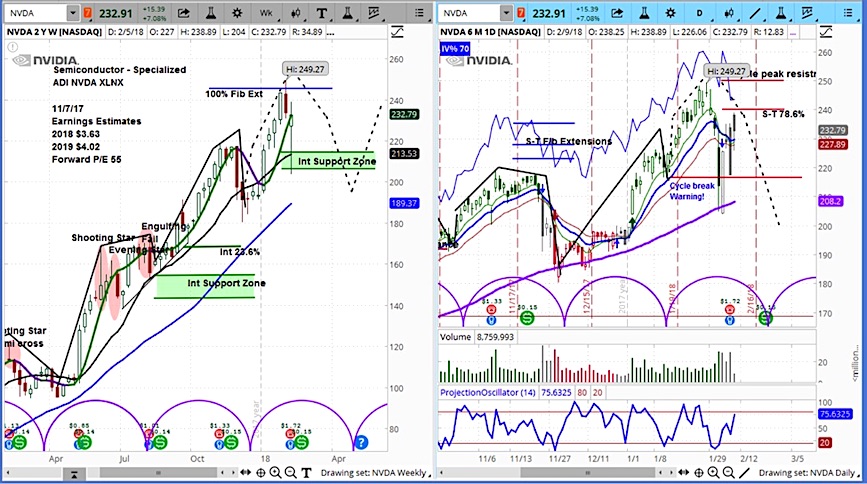Click the Volume study label
This screenshot has height=484, width=867.
pos(455,337)
